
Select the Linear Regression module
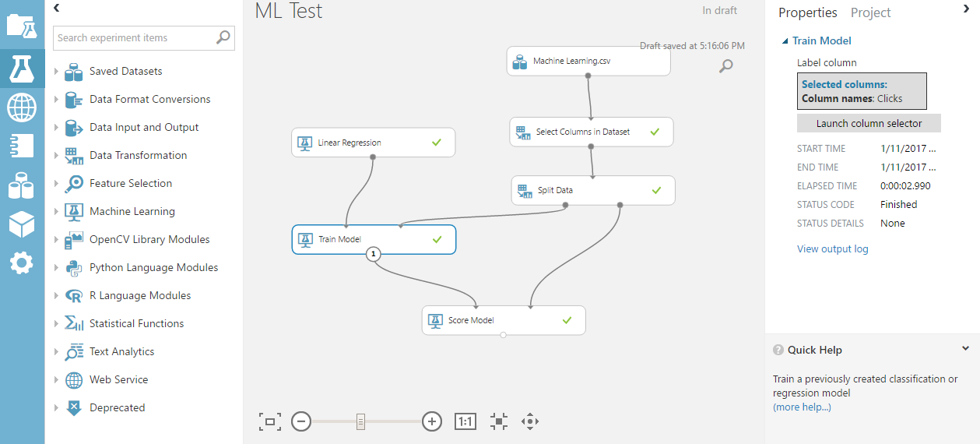(374, 143)
